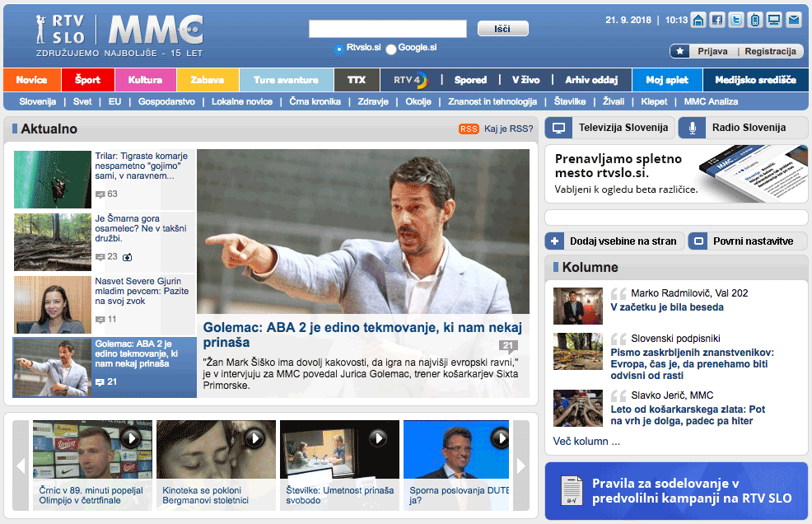Go to the MMC Analiza subsection

pos(711,101)
